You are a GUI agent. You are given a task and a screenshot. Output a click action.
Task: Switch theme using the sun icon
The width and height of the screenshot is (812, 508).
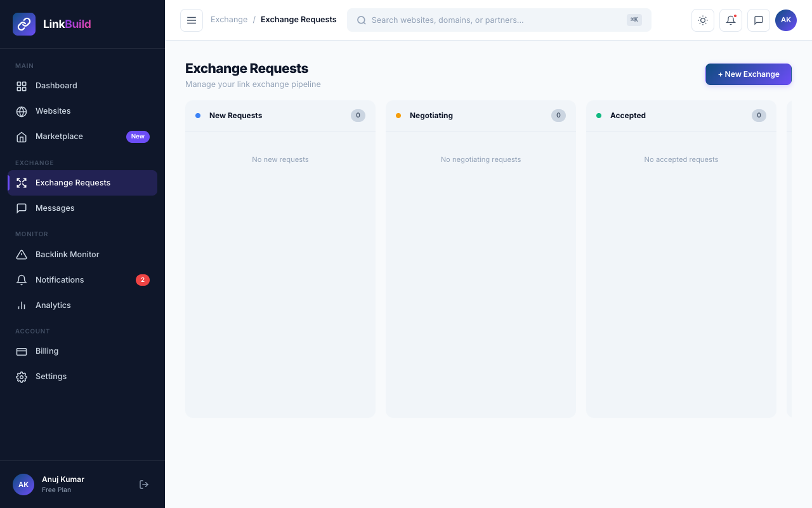click(x=703, y=20)
